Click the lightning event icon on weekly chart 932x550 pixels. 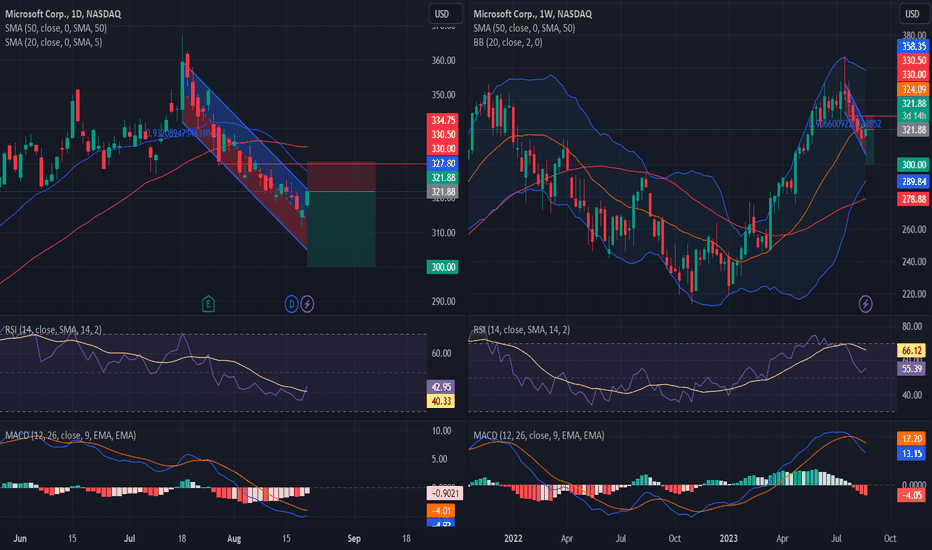point(865,304)
